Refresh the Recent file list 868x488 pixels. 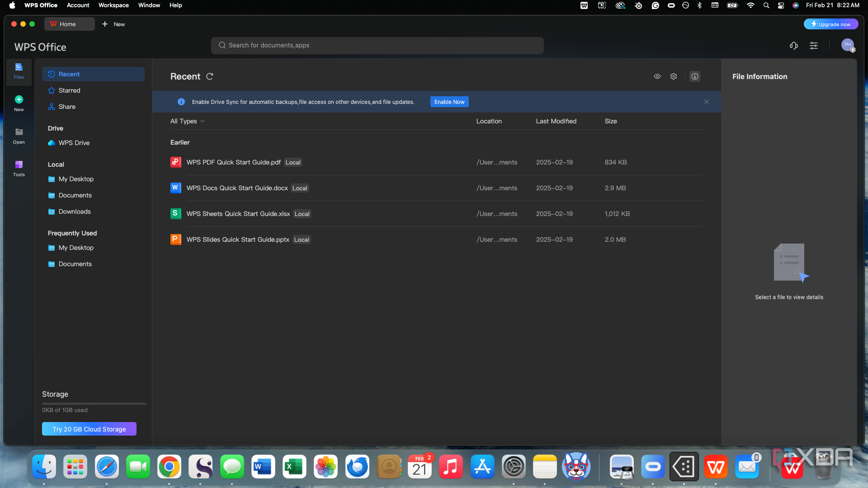coord(210,76)
